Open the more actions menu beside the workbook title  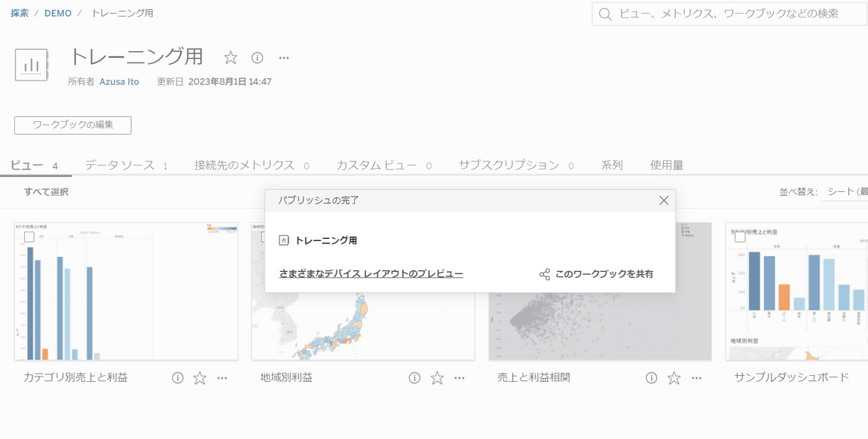[x=284, y=57]
